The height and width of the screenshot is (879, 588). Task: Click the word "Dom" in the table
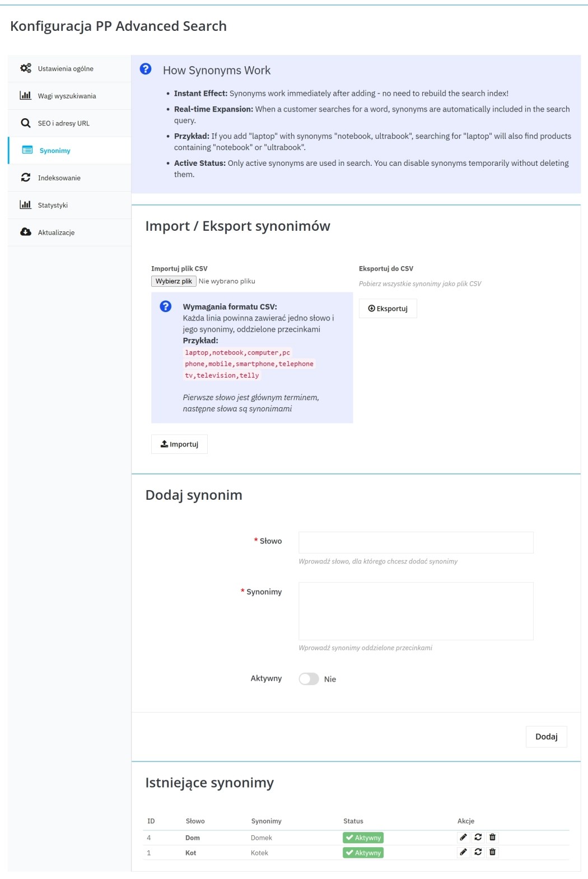click(193, 838)
